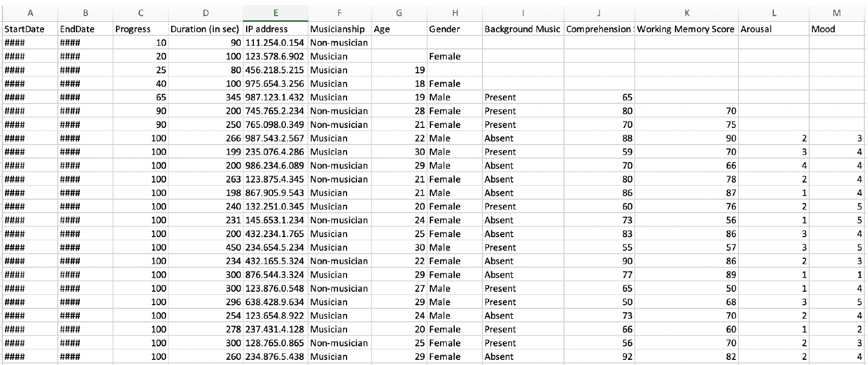
Task: Select IP cell 123.875.4.345
Action: tap(276, 179)
